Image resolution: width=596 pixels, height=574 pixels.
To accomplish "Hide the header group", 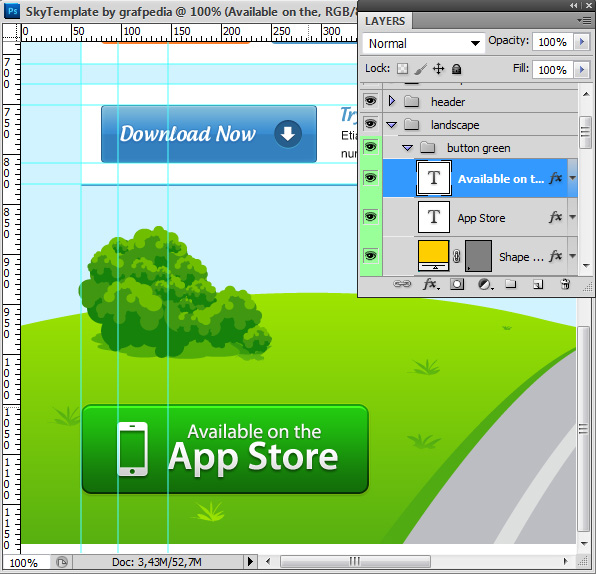I will tap(371, 101).
